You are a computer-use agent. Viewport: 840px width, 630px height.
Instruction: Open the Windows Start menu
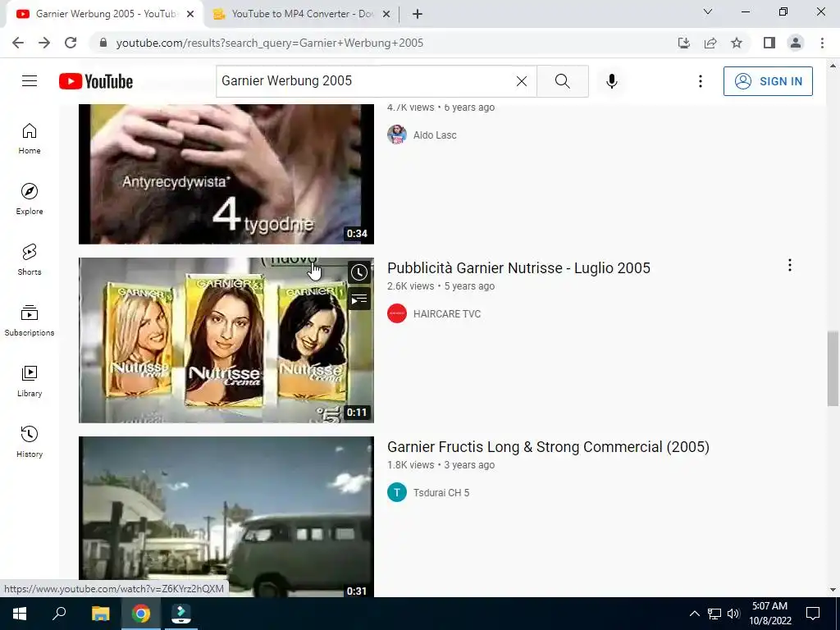pos(20,614)
